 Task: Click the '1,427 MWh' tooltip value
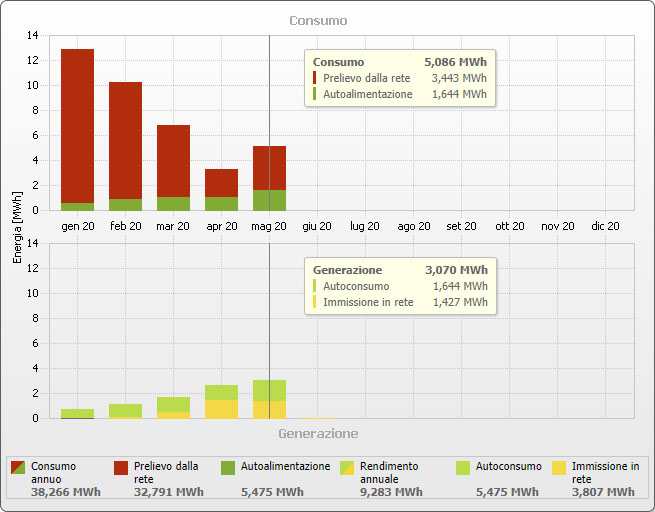point(460,302)
